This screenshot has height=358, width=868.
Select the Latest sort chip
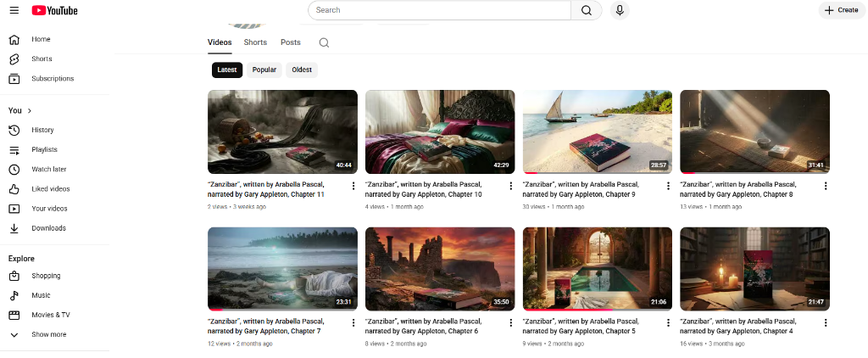[227, 70]
